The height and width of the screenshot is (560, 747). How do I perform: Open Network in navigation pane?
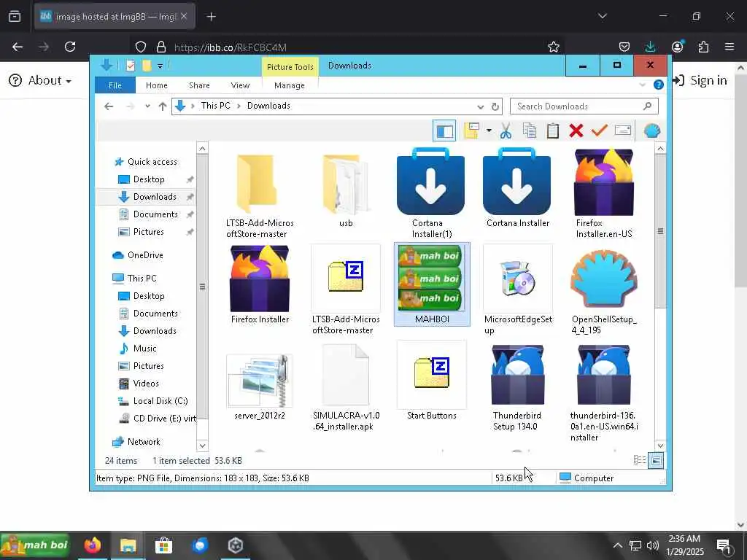[x=136, y=442]
